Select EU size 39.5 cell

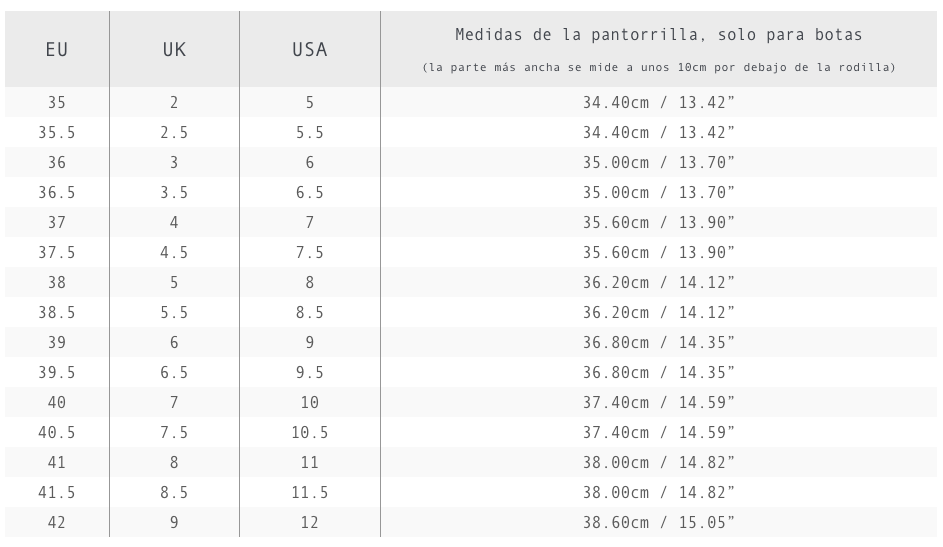point(57,372)
